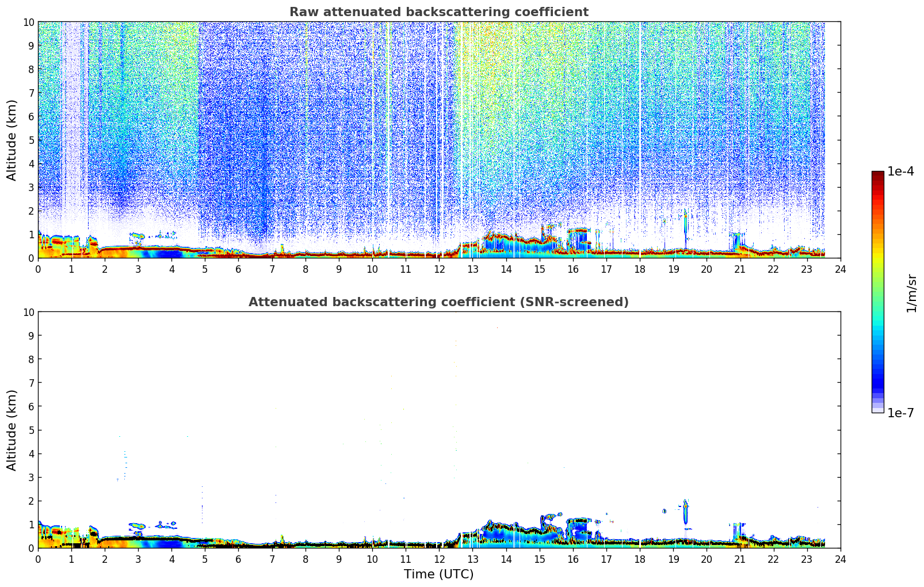
Task: Select the '1e-7' colorbar minimum label
Action: [x=900, y=413]
